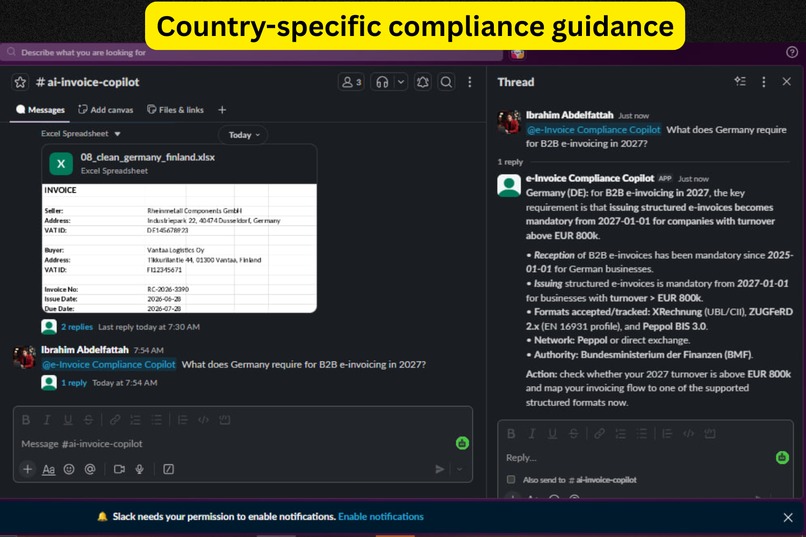Open the 2 replies thread

[x=77, y=327]
